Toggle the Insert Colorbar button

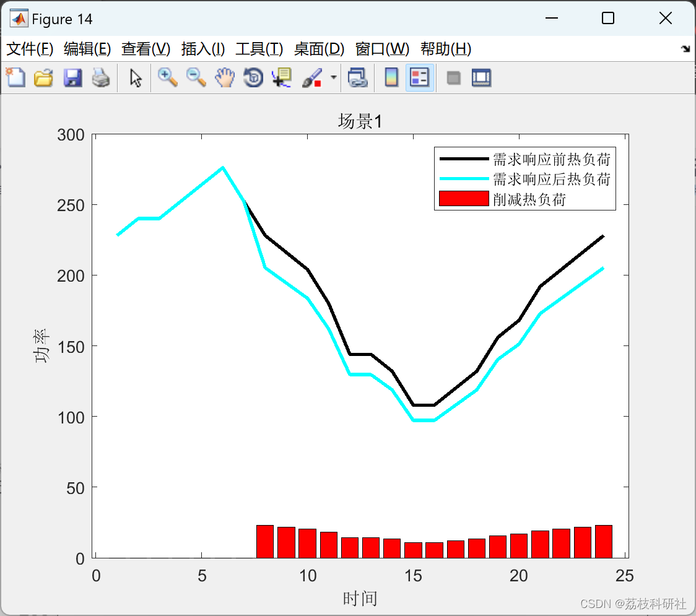(x=391, y=77)
